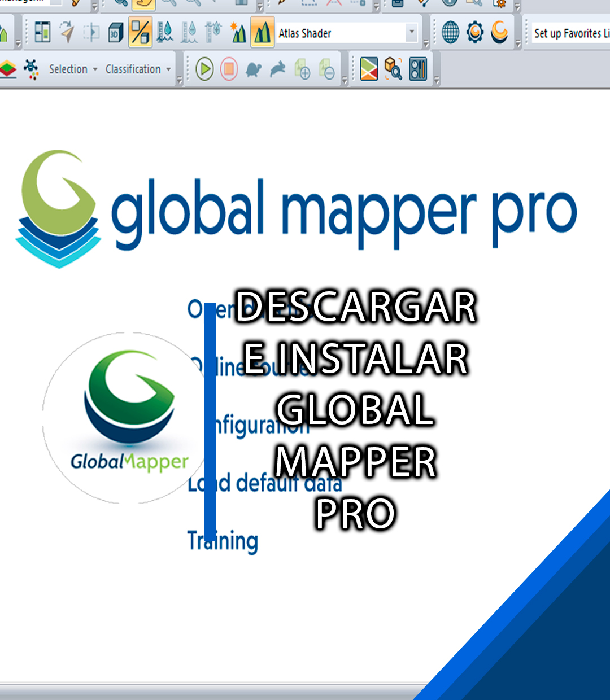Click the red-green triangles map icon
The width and height of the screenshot is (610, 700).
click(x=369, y=69)
